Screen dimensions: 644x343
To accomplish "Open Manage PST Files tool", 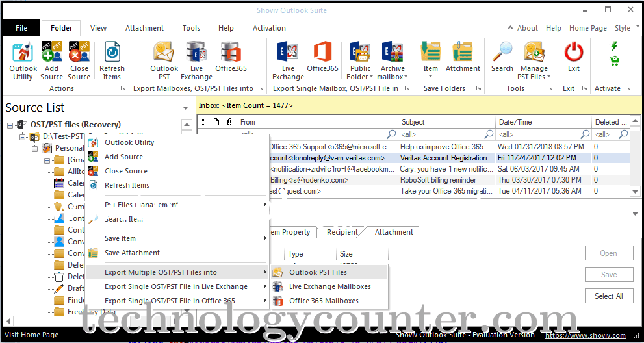I will point(534,61).
